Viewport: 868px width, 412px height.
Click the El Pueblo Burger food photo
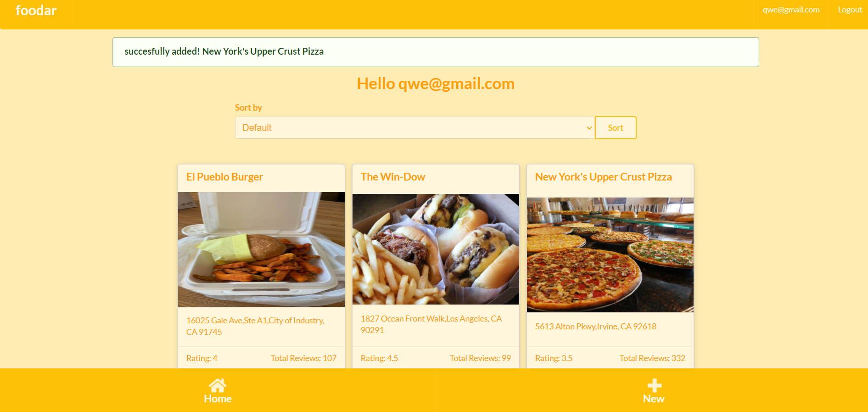[x=261, y=249]
